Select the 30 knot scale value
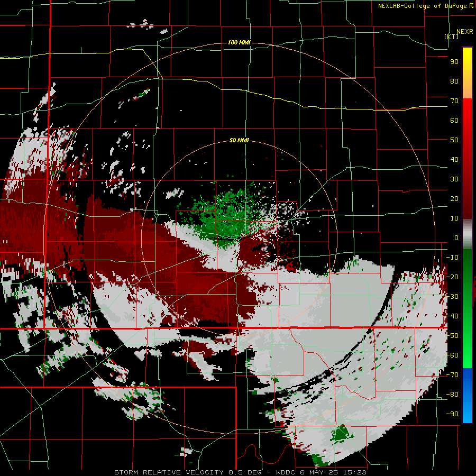The height and width of the screenshot is (476, 476). pos(454,179)
